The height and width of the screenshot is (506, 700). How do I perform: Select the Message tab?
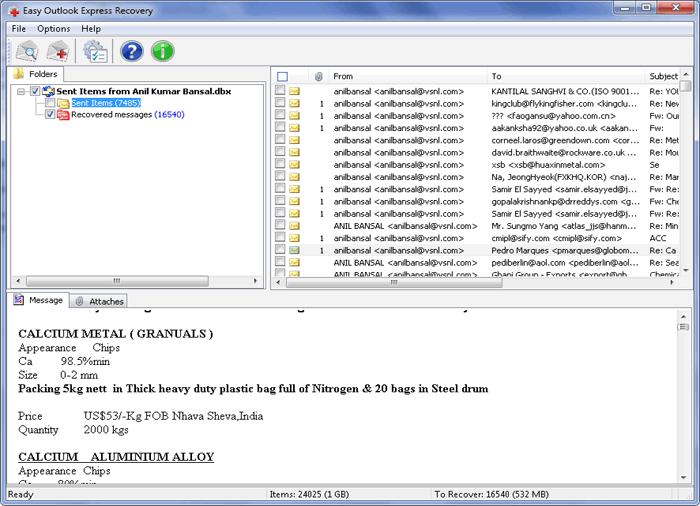[x=38, y=300]
